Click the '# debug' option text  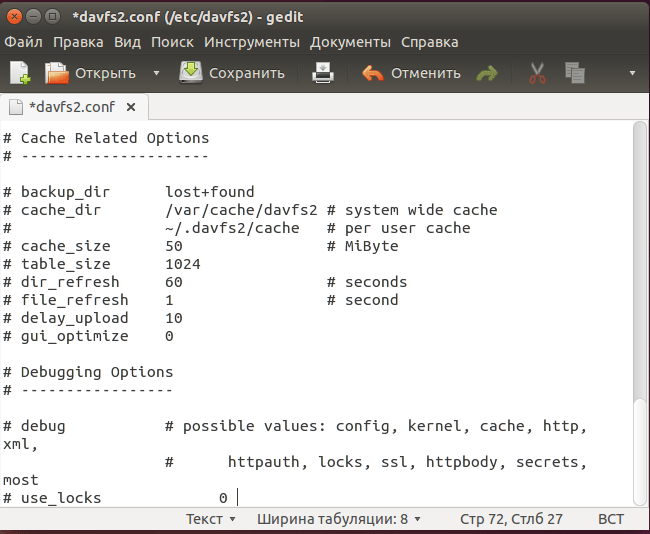[x=34, y=426]
